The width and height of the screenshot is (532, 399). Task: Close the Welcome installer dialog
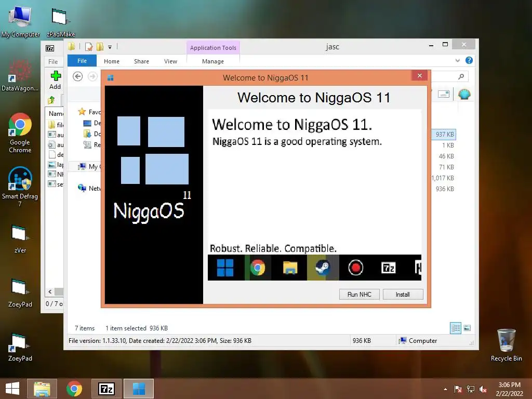[420, 76]
